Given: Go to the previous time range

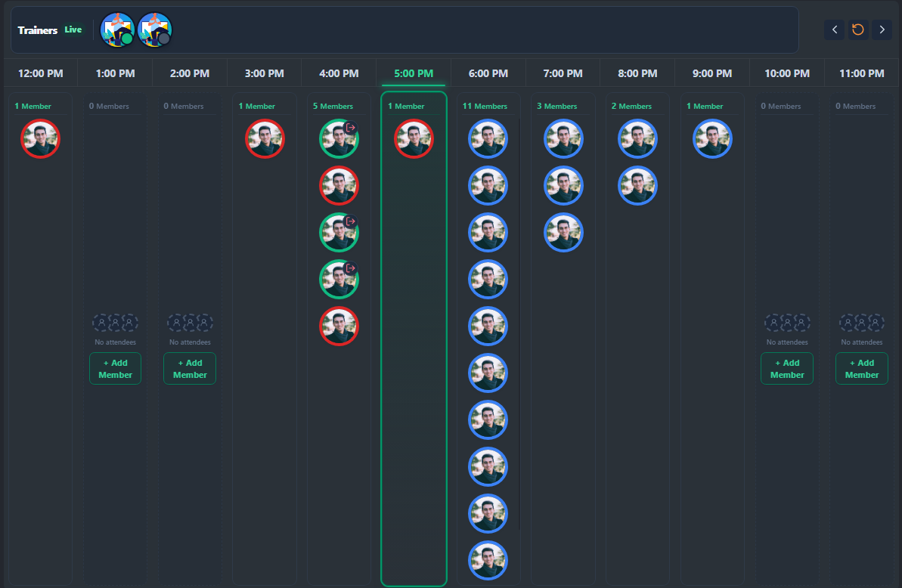Looking at the screenshot, I should 834,29.
